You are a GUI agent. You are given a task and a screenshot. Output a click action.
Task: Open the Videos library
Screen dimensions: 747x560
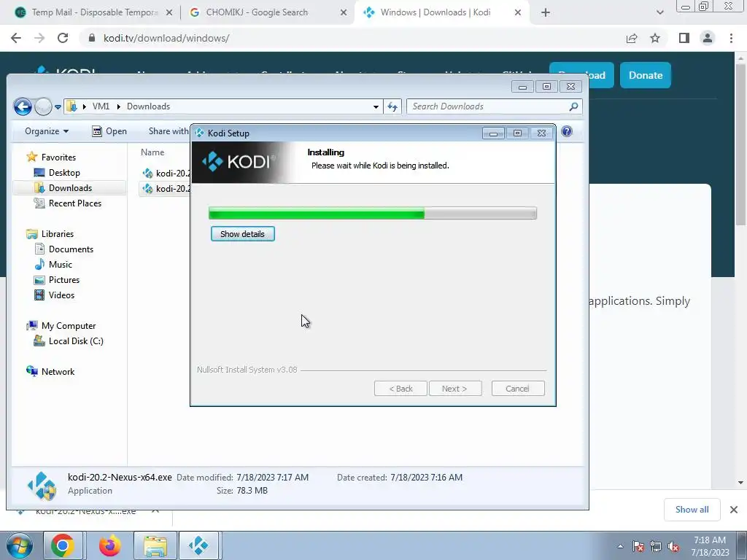click(54, 295)
